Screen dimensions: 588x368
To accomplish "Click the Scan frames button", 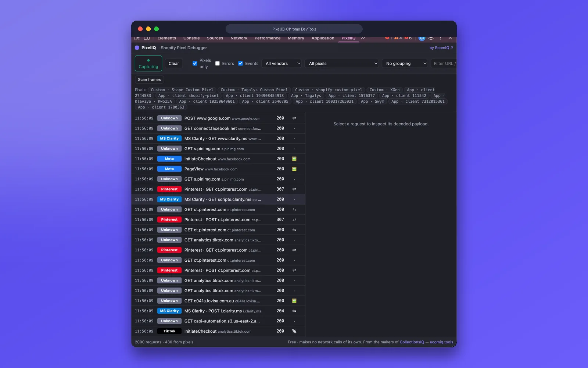I will (x=149, y=79).
